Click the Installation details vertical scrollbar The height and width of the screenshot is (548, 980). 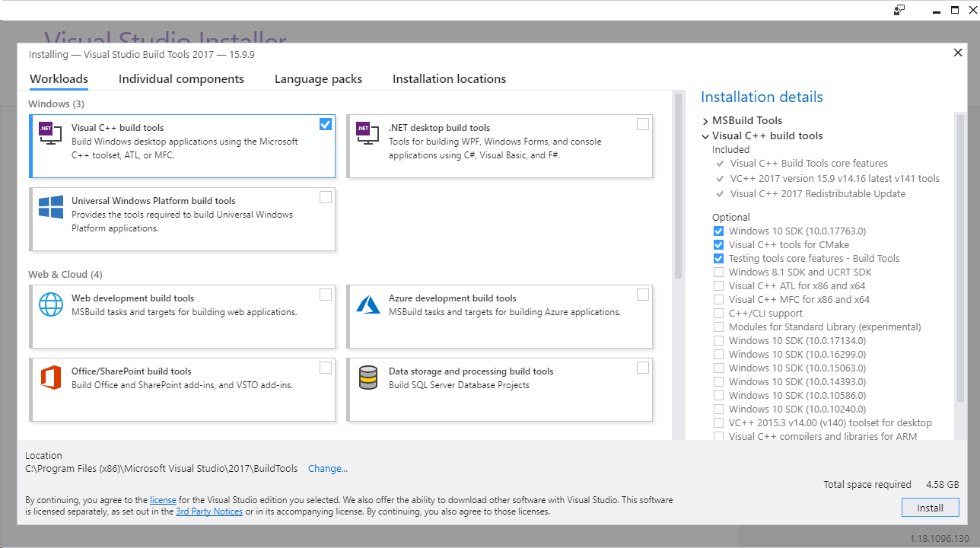coord(959,259)
